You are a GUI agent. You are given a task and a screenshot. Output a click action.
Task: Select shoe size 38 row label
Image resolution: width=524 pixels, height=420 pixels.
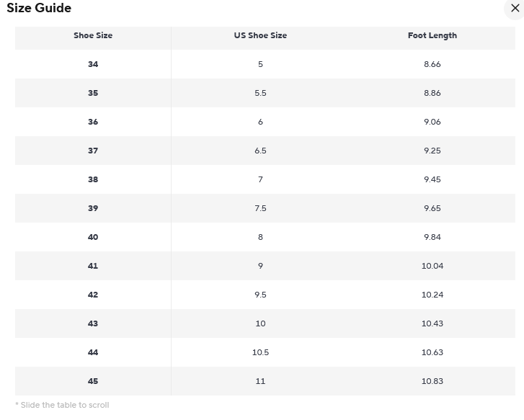point(93,179)
